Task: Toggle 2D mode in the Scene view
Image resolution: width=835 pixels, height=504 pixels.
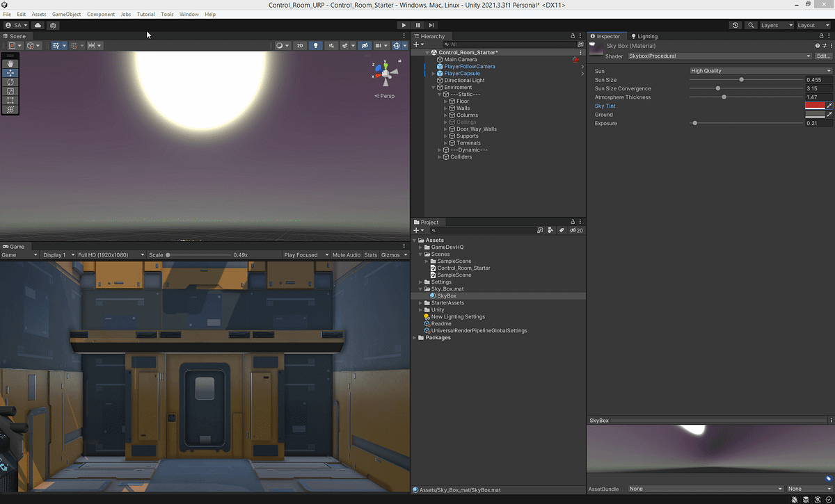Action: point(300,44)
